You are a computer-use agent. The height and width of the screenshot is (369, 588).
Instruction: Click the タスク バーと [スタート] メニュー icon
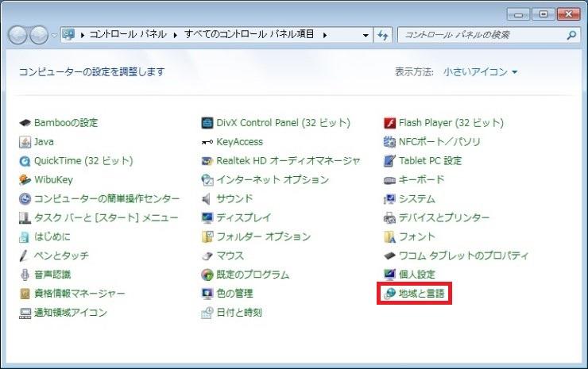(x=25, y=217)
